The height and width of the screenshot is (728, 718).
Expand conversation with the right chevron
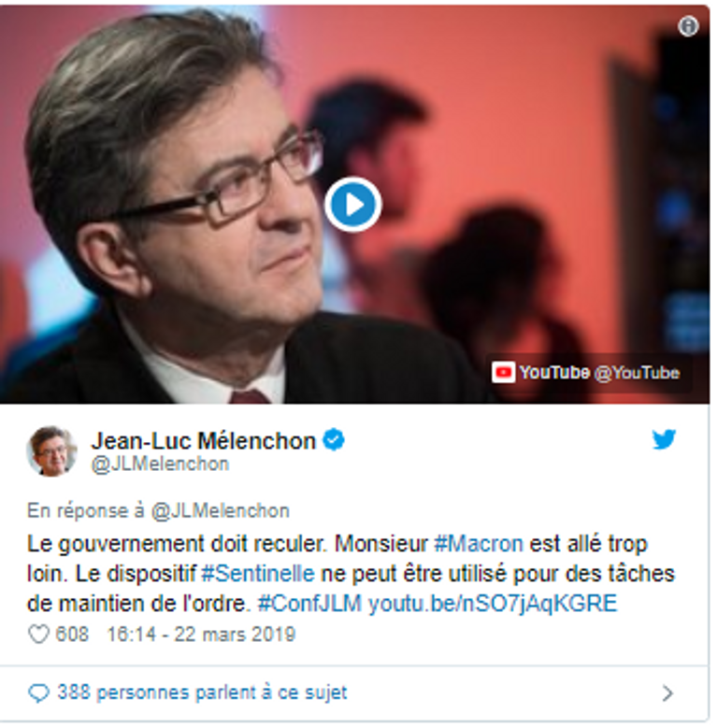coord(668,693)
